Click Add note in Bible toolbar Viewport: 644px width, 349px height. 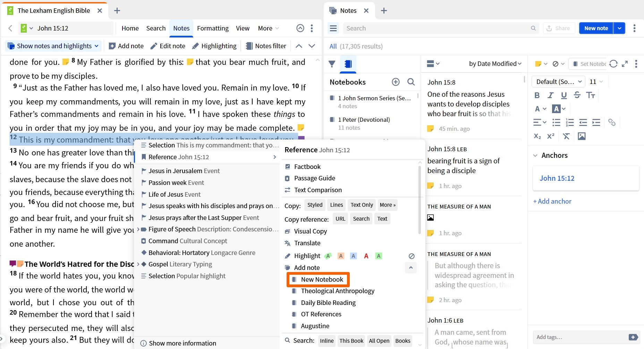point(126,46)
